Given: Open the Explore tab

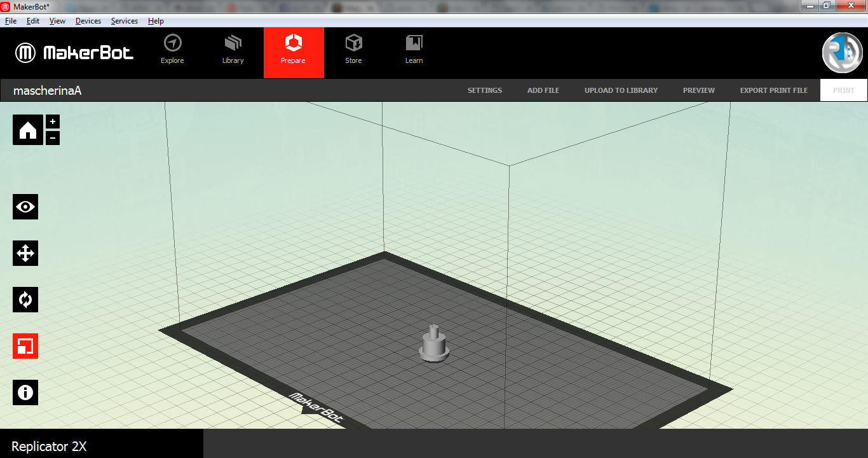Looking at the screenshot, I should (172, 50).
